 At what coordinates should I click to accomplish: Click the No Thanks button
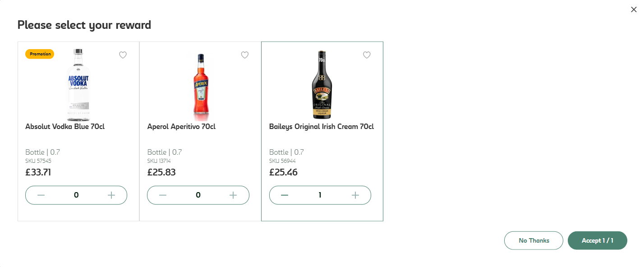point(534,240)
